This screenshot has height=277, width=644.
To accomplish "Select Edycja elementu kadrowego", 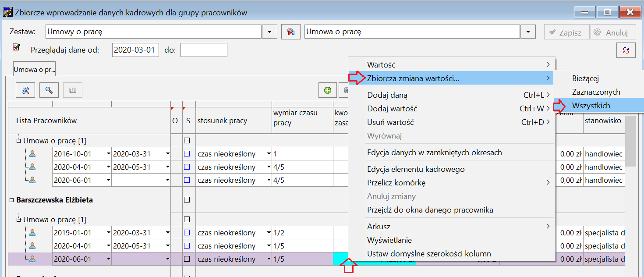I will 451,169.
